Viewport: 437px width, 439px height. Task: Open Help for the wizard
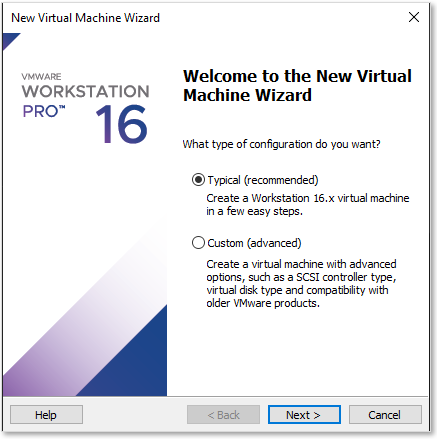46,415
